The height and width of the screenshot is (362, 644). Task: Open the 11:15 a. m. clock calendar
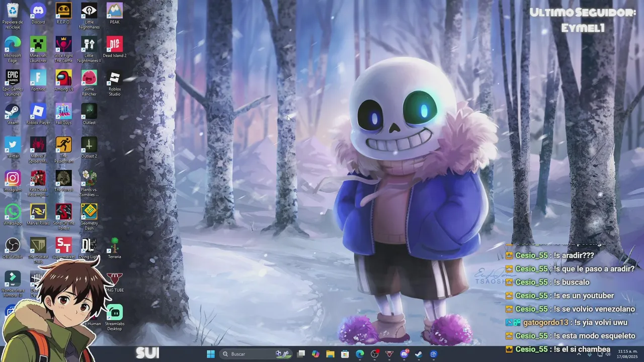[628, 354]
